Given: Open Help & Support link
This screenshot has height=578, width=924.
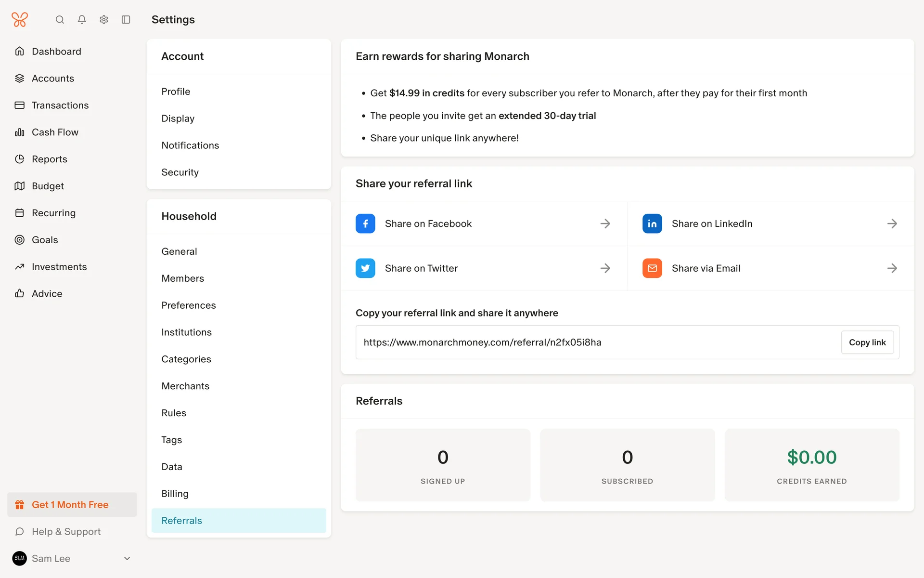Looking at the screenshot, I should click(66, 532).
